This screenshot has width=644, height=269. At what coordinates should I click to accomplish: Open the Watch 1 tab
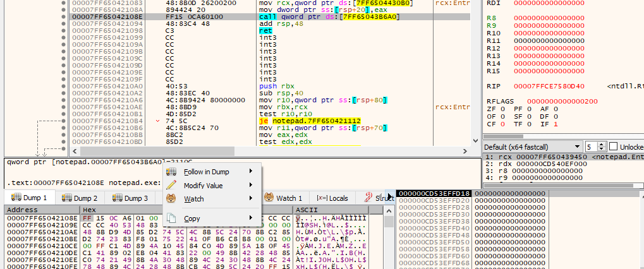pos(283,198)
